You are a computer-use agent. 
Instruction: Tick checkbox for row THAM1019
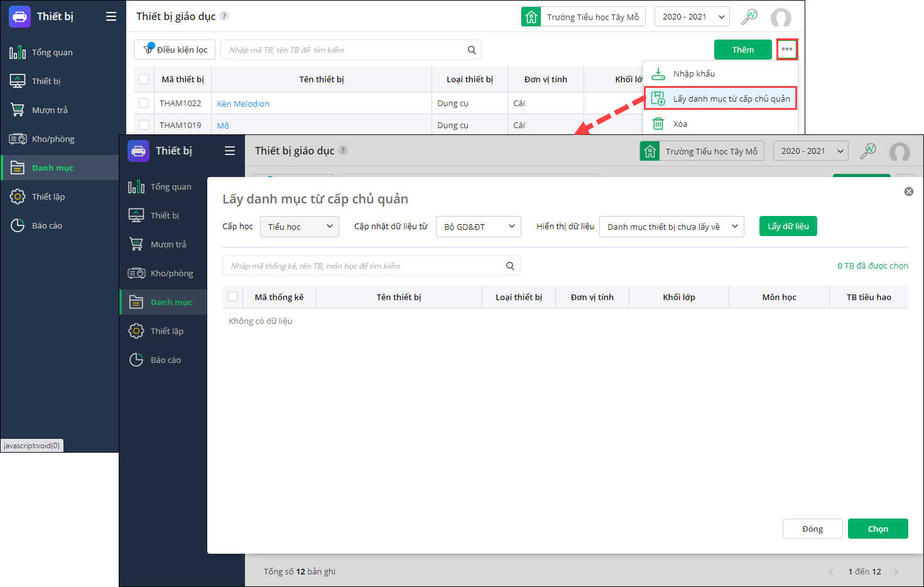pos(144,125)
